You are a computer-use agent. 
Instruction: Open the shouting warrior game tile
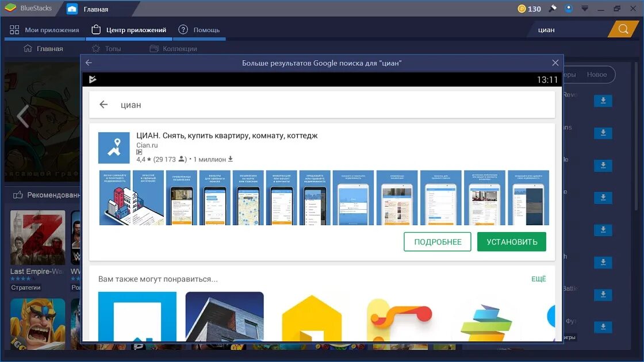pos(37,324)
